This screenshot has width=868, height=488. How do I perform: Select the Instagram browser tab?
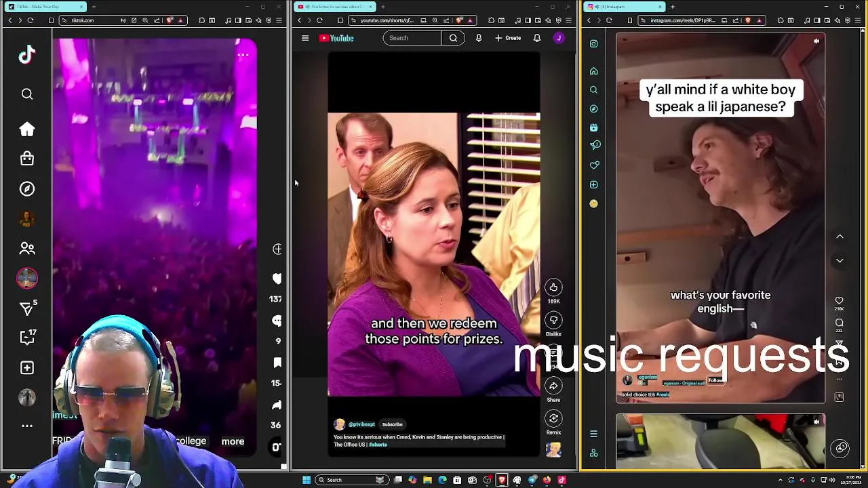pos(624,7)
